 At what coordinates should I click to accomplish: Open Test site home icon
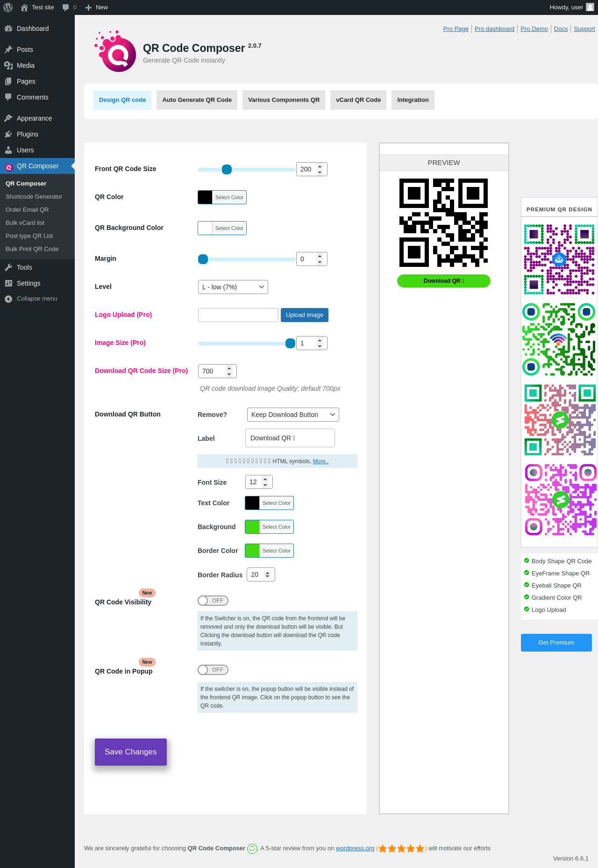tap(24, 7)
